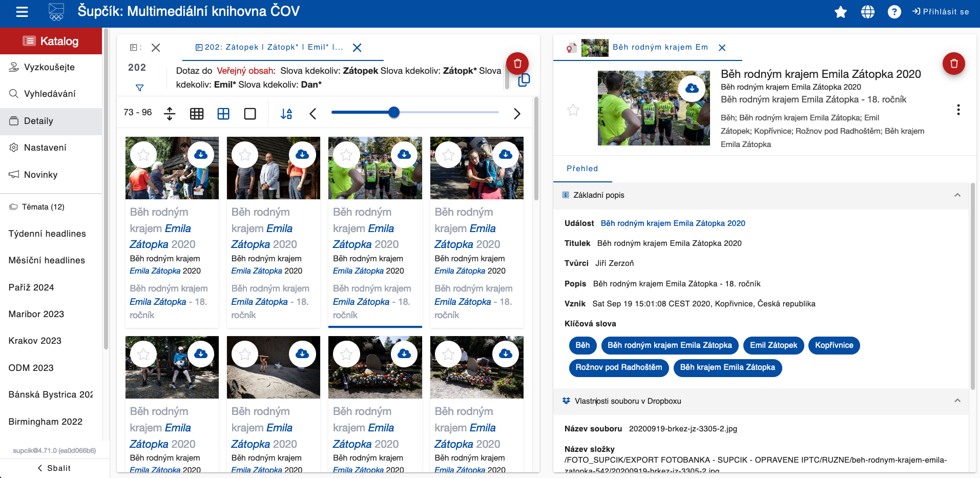The image size is (980, 478).
Task: Download seated runner photo
Action: [x=201, y=354]
